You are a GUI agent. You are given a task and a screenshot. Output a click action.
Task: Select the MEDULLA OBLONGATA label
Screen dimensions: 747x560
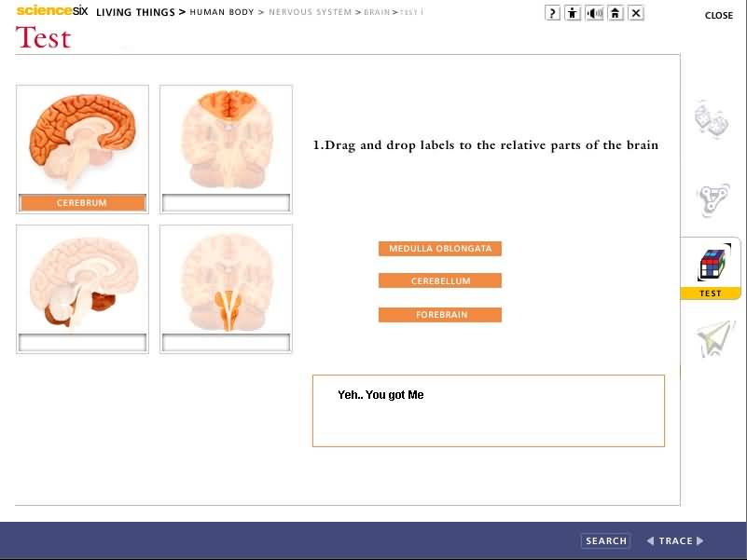pos(440,249)
